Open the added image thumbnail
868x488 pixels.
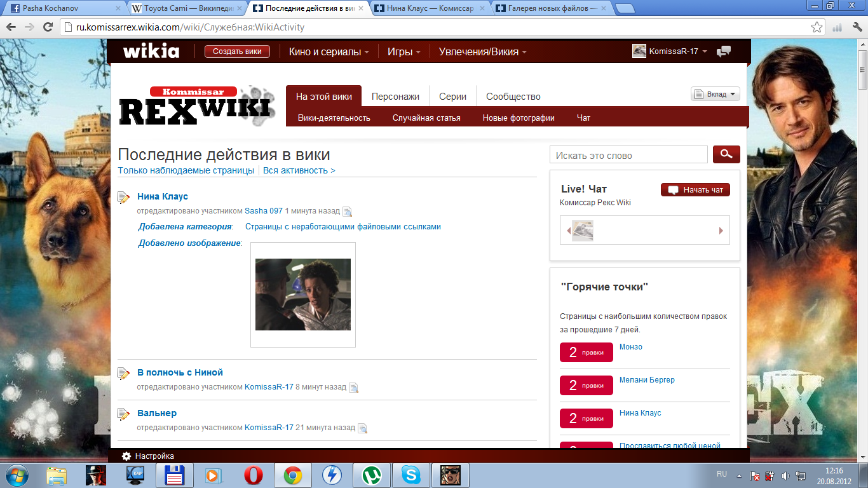303,294
